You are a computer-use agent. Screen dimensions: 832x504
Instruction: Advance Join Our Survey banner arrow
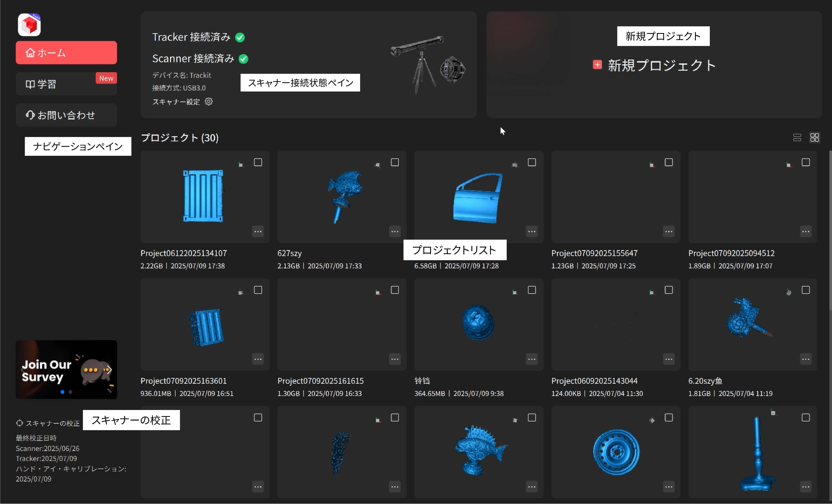109,370
